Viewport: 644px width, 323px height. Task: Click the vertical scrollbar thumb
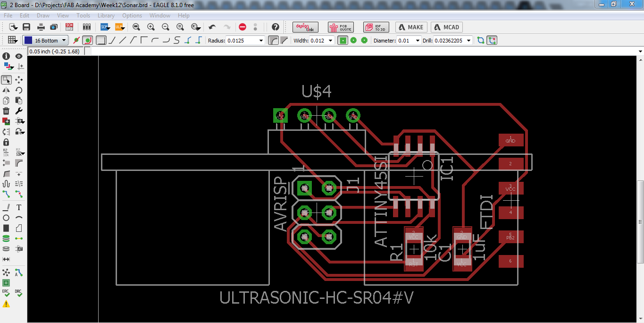[x=640, y=222]
